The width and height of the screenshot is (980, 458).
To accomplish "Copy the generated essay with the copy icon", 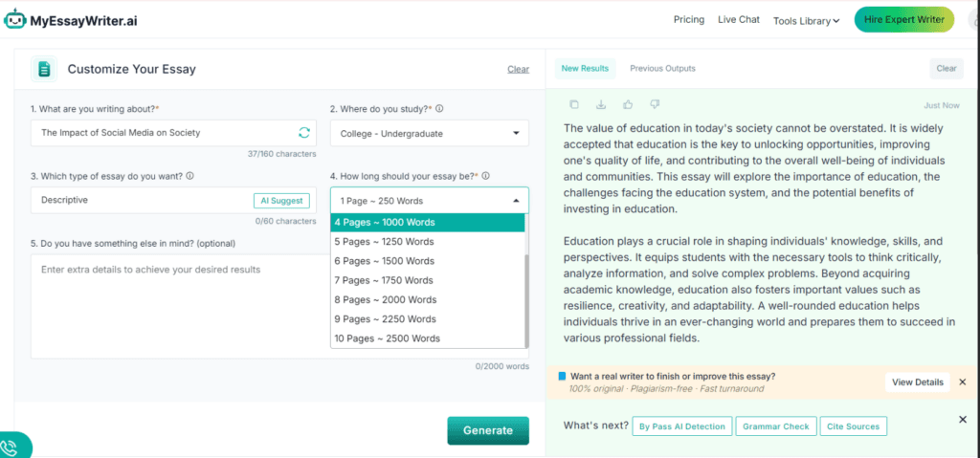I will [x=574, y=104].
